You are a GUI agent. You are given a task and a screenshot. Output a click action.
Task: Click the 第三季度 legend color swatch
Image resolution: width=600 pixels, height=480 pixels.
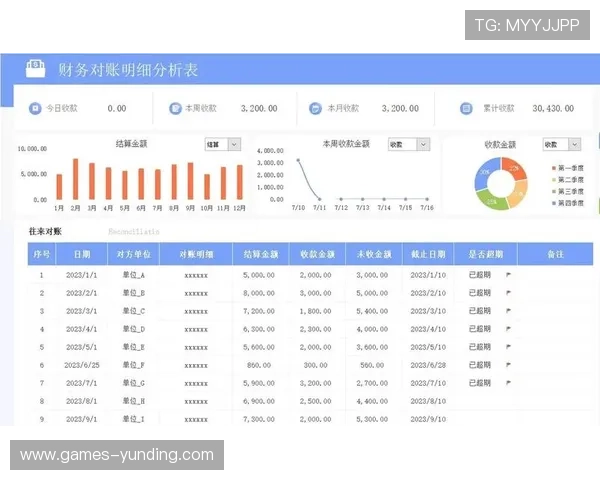(x=553, y=191)
